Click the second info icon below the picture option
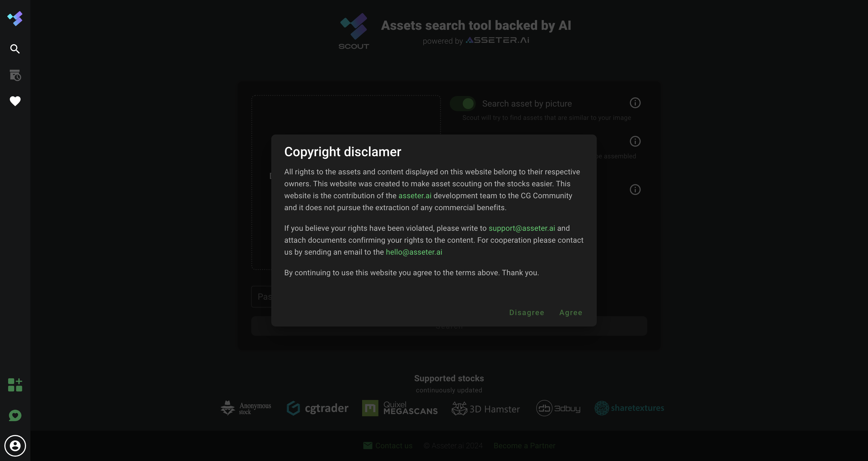 [x=635, y=141]
